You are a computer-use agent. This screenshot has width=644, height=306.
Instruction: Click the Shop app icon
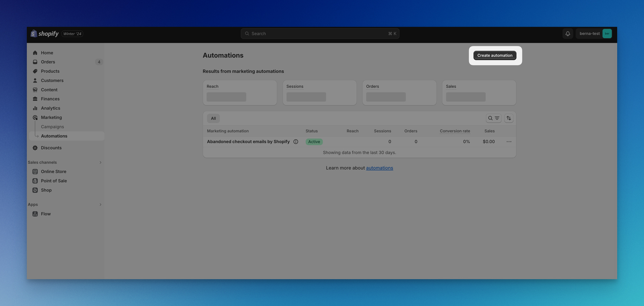pos(35,190)
